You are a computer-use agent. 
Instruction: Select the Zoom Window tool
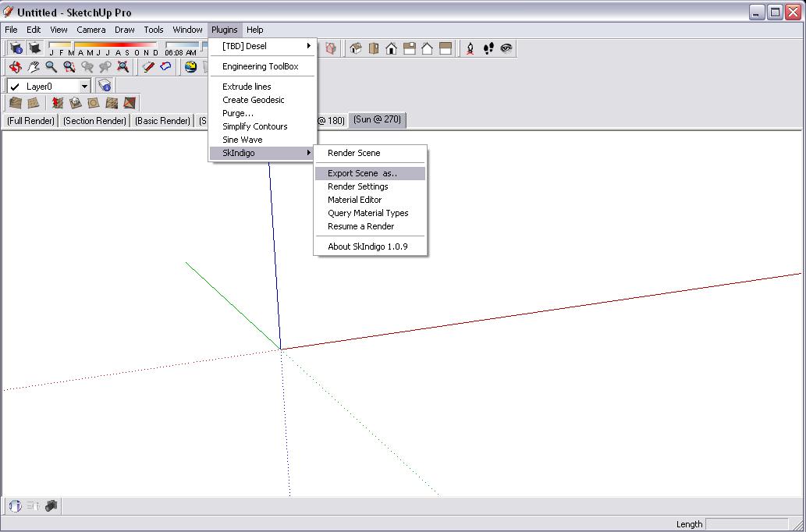69,66
